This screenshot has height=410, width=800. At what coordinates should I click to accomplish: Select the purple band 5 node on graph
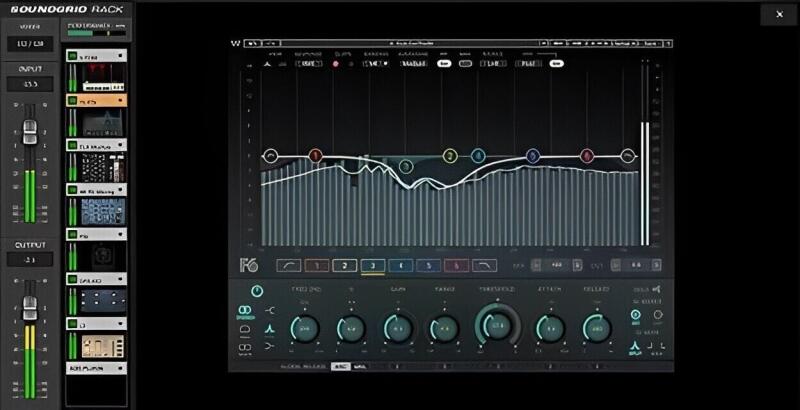[x=532, y=156]
